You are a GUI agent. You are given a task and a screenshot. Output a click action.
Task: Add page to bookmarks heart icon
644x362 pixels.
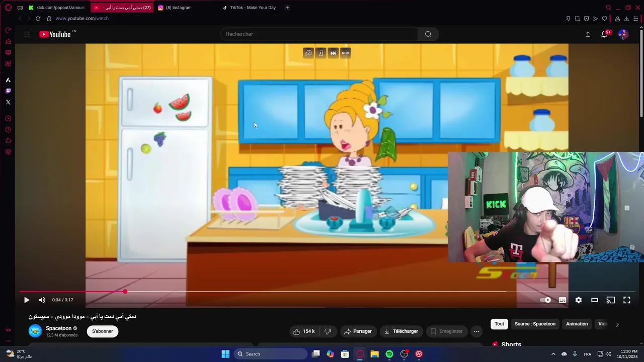[x=604, y=19]
